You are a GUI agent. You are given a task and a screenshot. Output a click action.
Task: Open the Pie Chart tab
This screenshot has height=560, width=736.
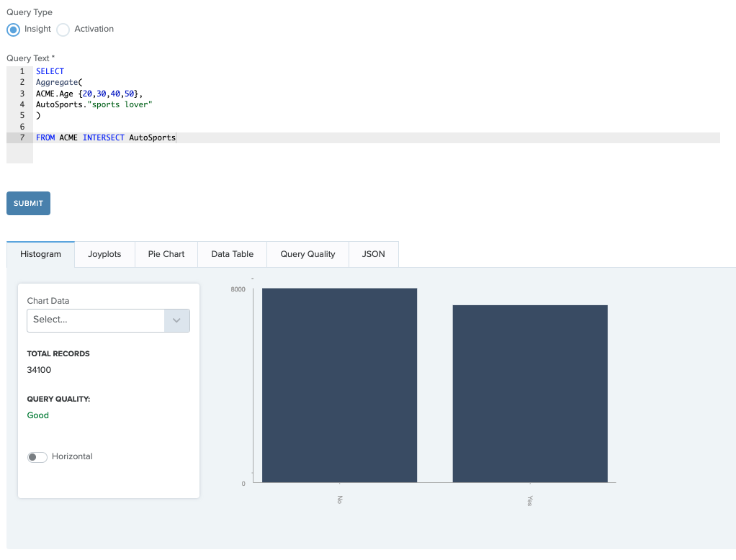tap(166, 254)
